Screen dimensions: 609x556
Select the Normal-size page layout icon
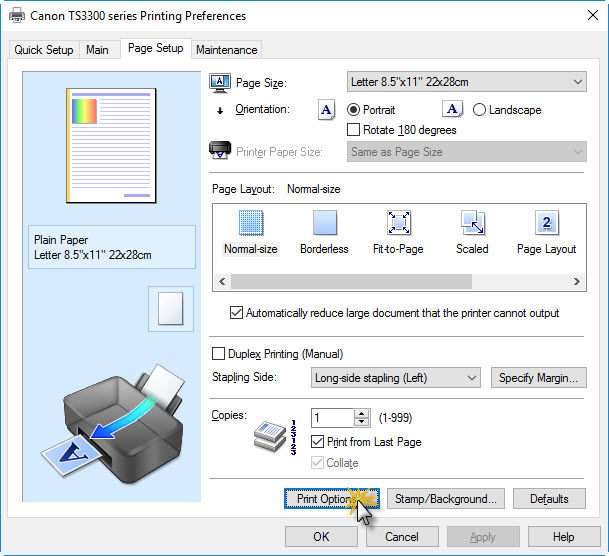click(x=250, y=223)
